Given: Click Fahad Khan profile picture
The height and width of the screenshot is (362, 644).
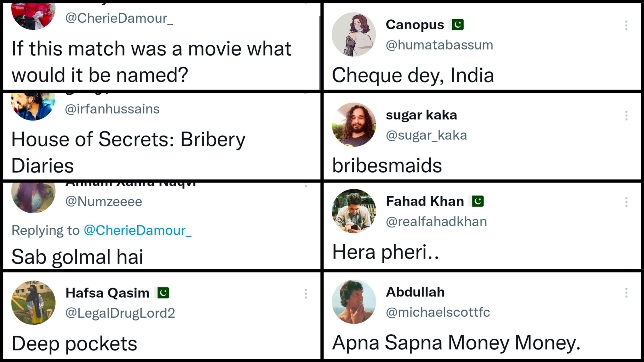Looking at the screenshot, I should [x=354, y=211].
